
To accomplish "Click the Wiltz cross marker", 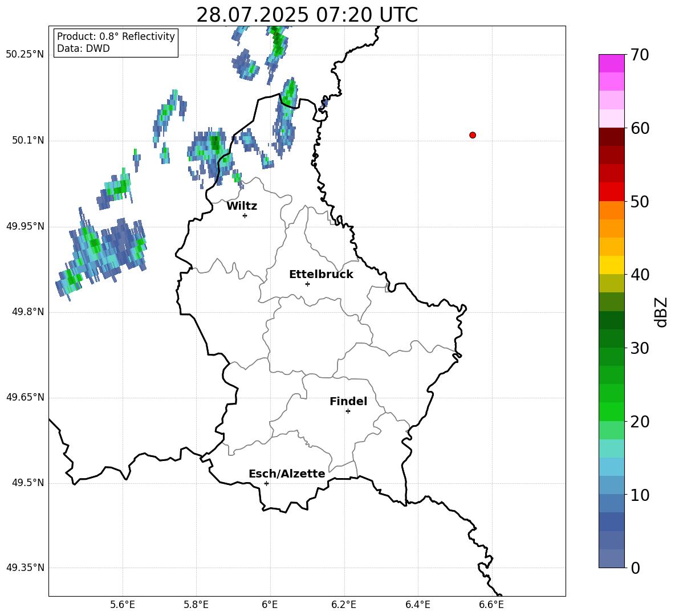I will pyautogui.click(x=245, y=215).
